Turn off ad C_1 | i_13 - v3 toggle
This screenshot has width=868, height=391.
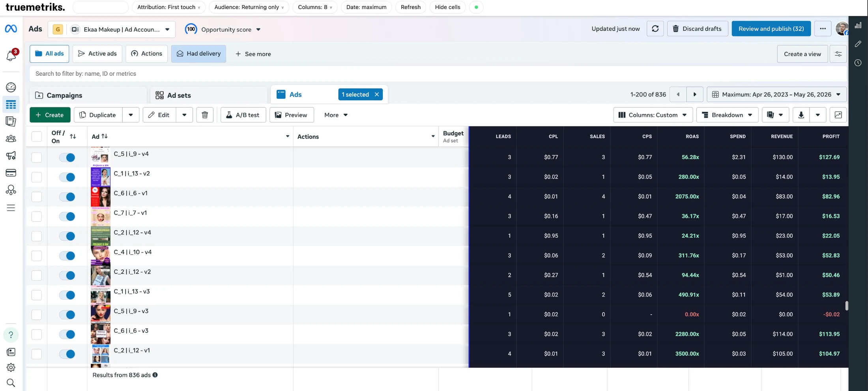67,295
